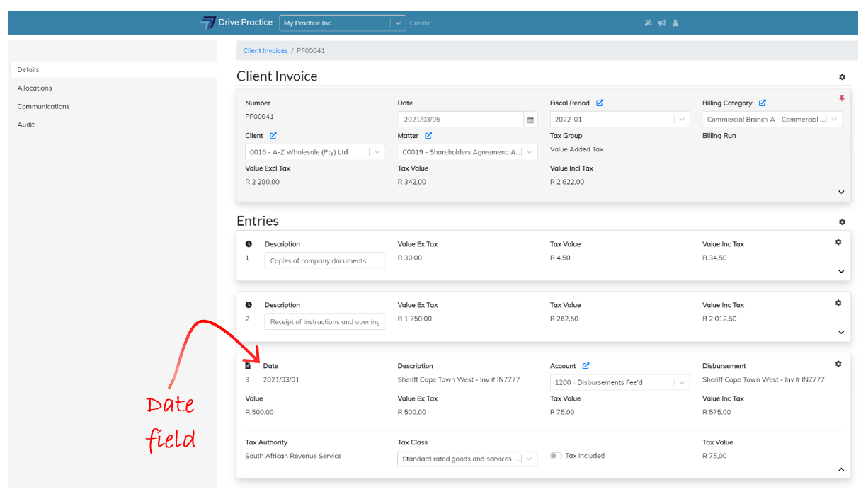Toggle the Tax Included switch

coord(556,456)
